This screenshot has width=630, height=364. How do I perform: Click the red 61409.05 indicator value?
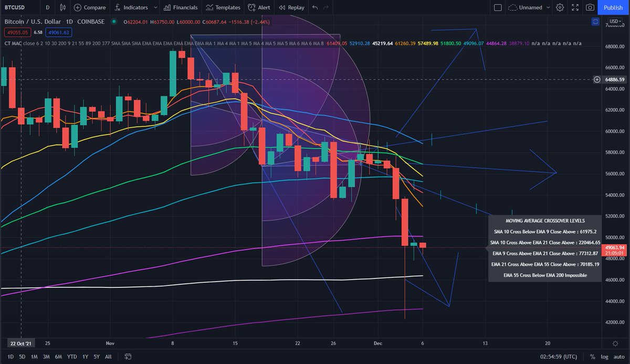point(337,44)
